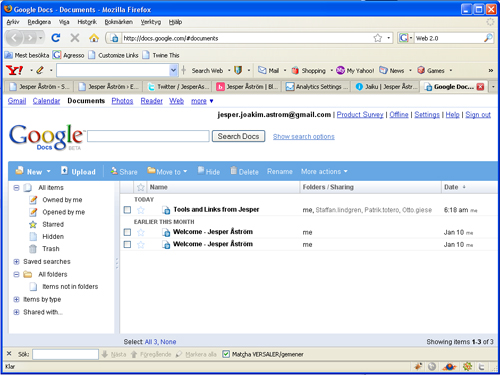Stop loading with the X icon
500x375 pixels.
[75, 38]
